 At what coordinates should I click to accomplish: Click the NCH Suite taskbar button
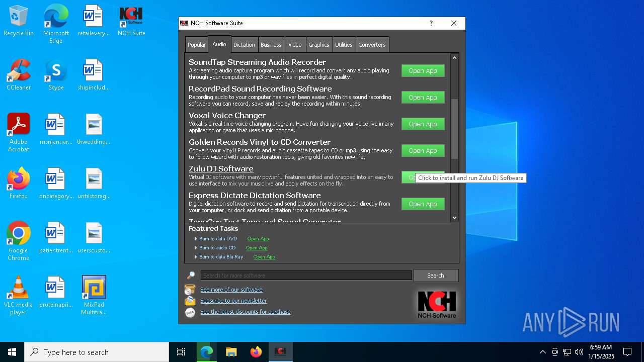pyautogui.click(x=280, y=352)
